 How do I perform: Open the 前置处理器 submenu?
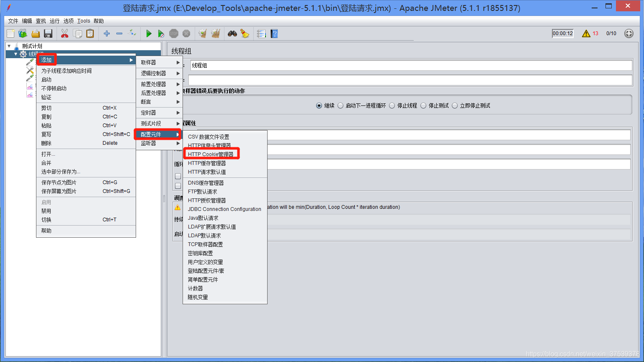pyautogui.click(x=160, y=84)
